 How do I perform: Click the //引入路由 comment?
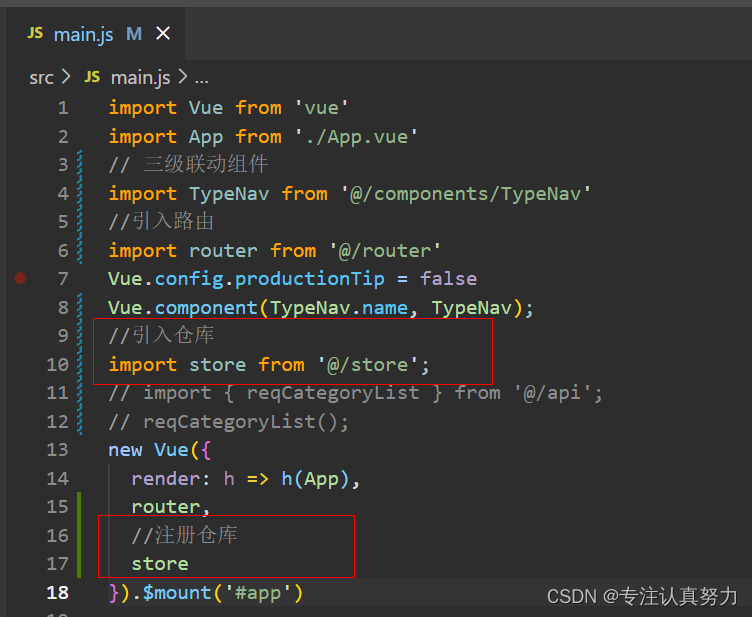click(161, 221)
